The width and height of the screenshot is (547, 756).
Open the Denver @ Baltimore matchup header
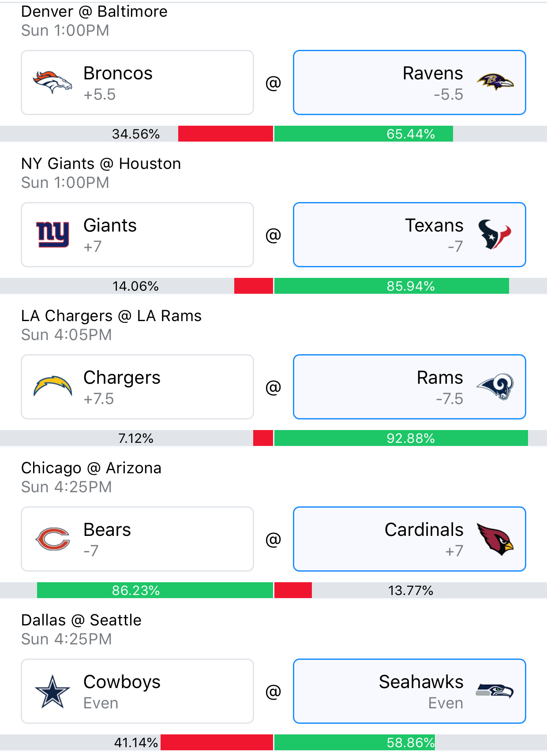click(94, 11)
